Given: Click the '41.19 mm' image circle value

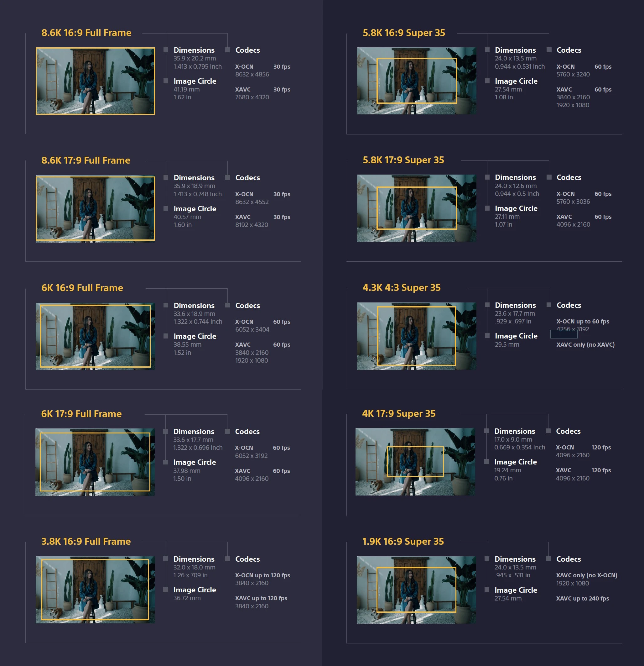Looking at the screenshot, I should coord(186,89).
